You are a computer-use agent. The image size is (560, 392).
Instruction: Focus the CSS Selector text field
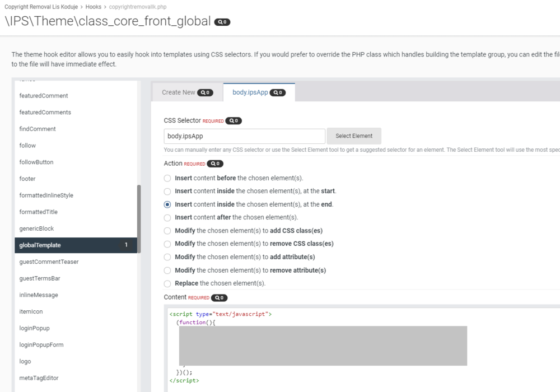tap(244, 136)
